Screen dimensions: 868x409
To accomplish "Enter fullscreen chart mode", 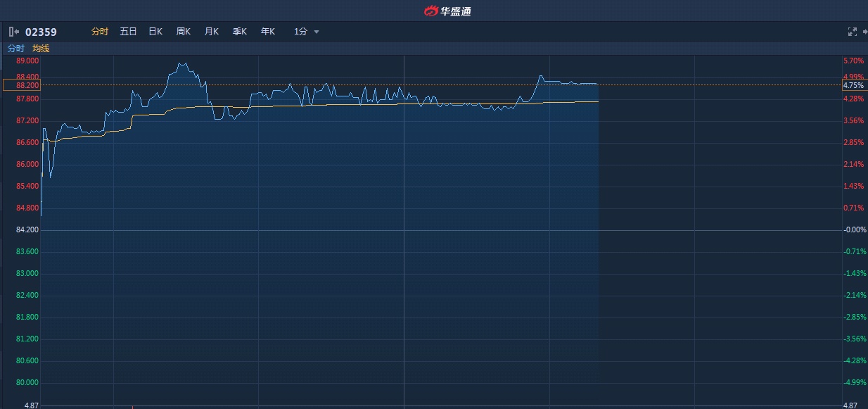I will point(853,32).
